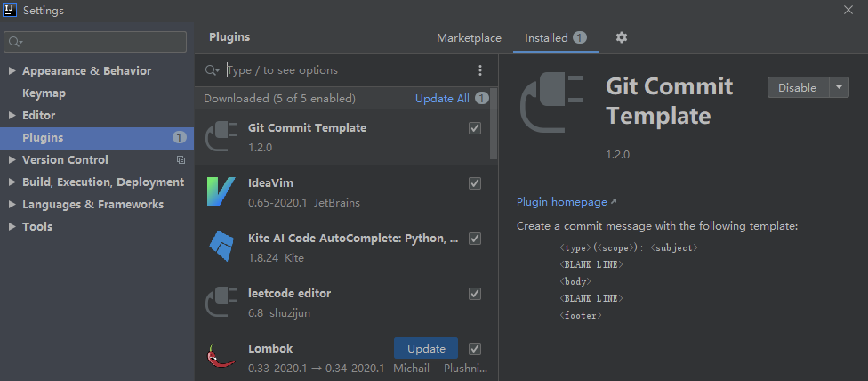Viewport: 868px width, 381px height.
Task: Disable Kite AI plugin via checkbox
Action: [475, 239]
